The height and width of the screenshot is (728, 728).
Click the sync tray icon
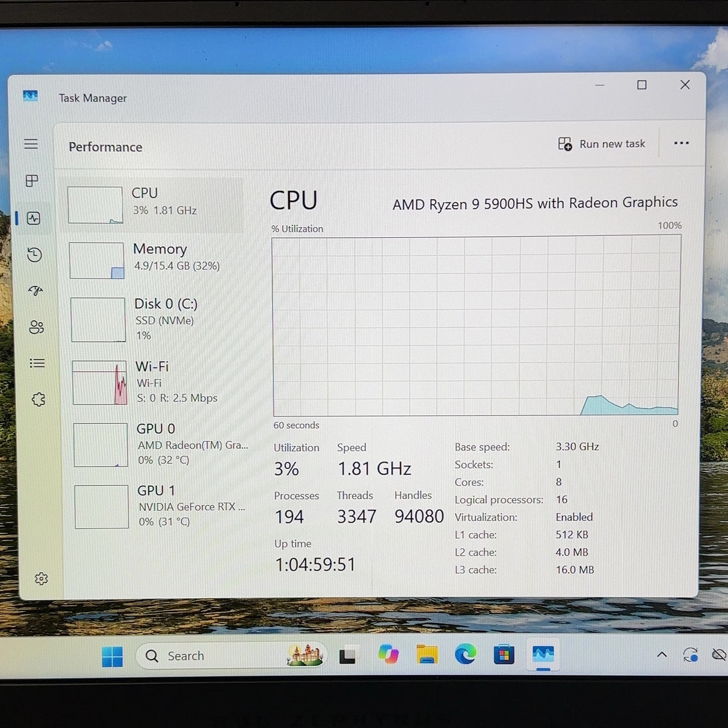click(x=690, y=655)
